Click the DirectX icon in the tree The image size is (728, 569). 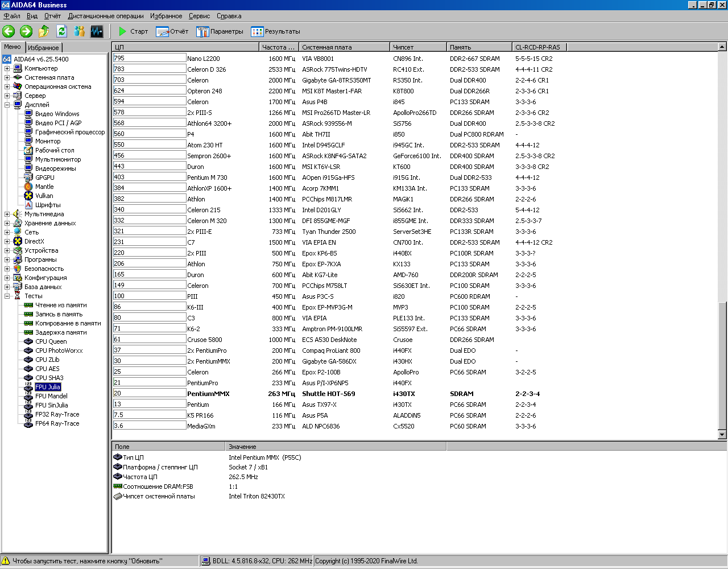click(18, 241)
